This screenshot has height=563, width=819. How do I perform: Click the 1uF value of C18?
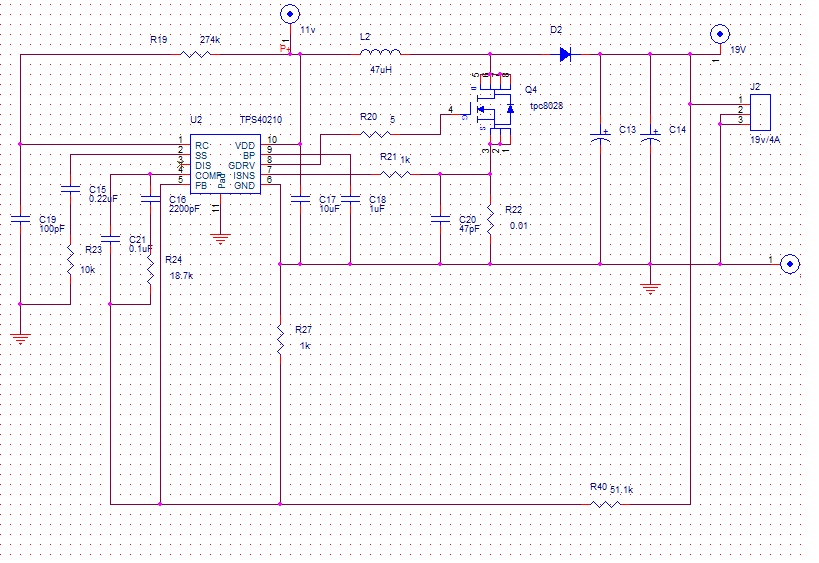pos(377,208)
